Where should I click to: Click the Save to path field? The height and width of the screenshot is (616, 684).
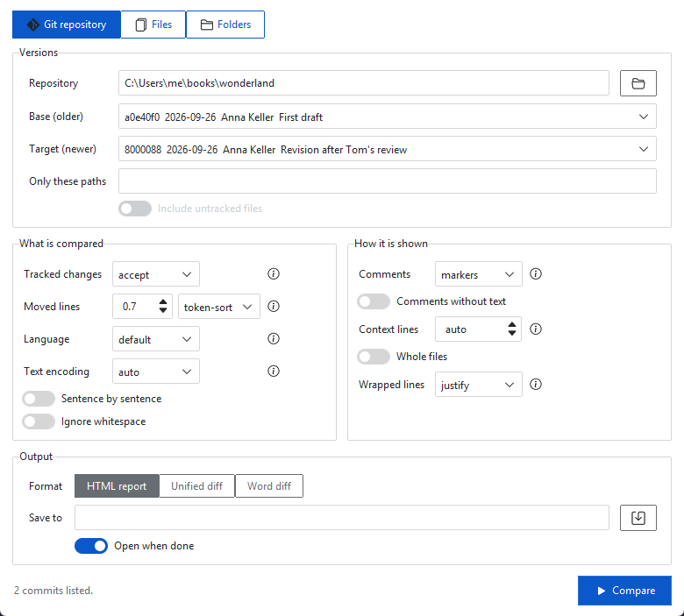342,518
